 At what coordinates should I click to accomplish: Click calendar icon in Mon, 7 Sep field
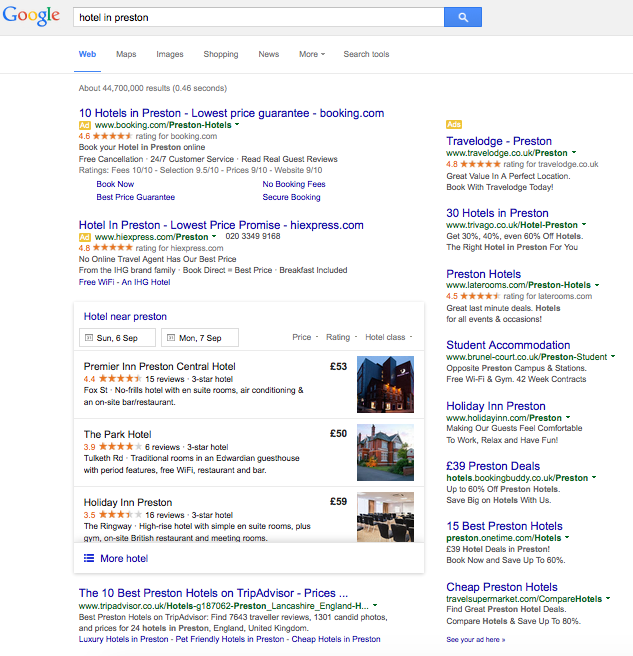coord(171,338)
